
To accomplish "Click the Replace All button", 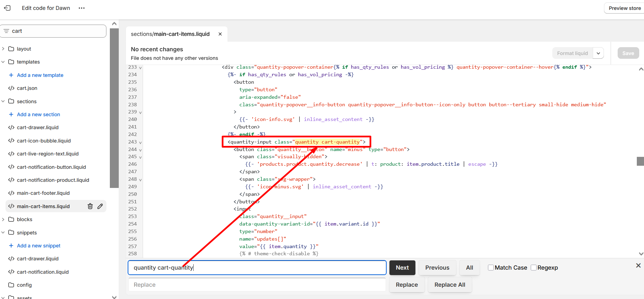I will (450, 285).
